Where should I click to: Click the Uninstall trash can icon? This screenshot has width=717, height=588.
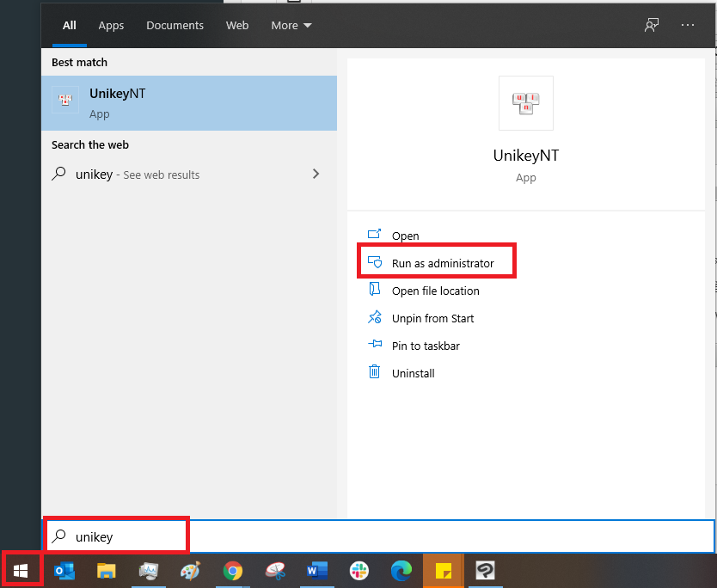point(375,371)
